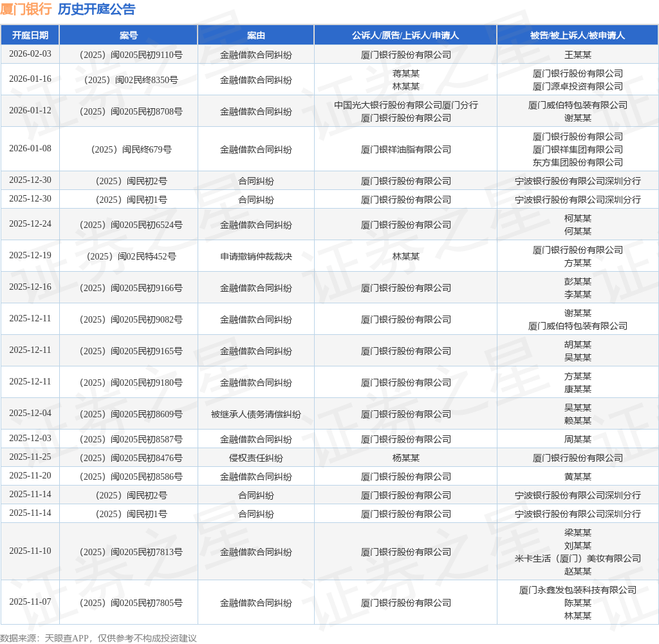The height and width of the screenshot is (644, 659).
Task: Click defendant 周某某
Action: pyautogui.click(x=577, y=439)
